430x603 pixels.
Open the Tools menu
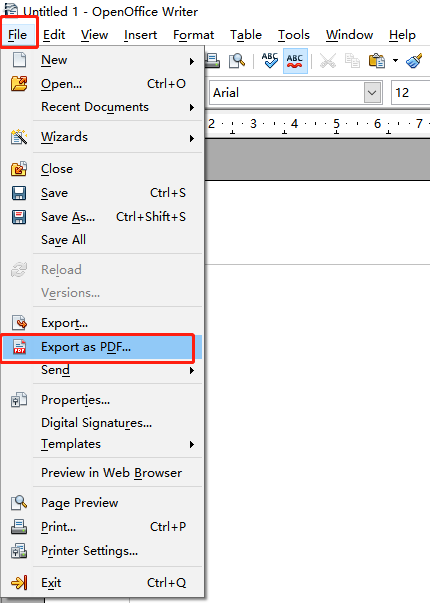click(294, 35)
